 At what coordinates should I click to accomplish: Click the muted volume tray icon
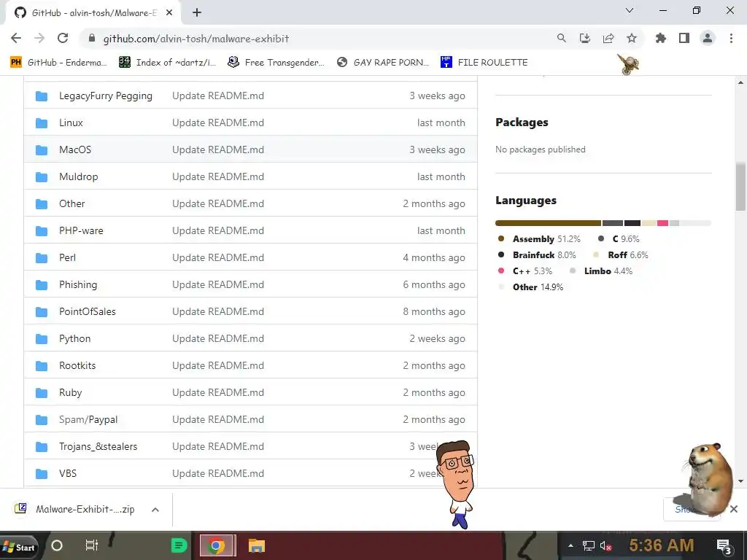(605, 545)
